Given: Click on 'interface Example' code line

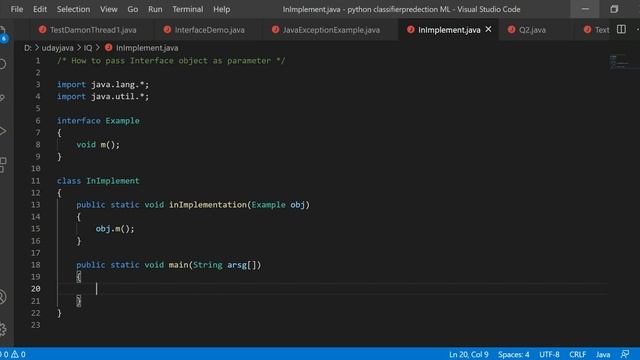Looking at the screenshot, I should click(98, 120).
